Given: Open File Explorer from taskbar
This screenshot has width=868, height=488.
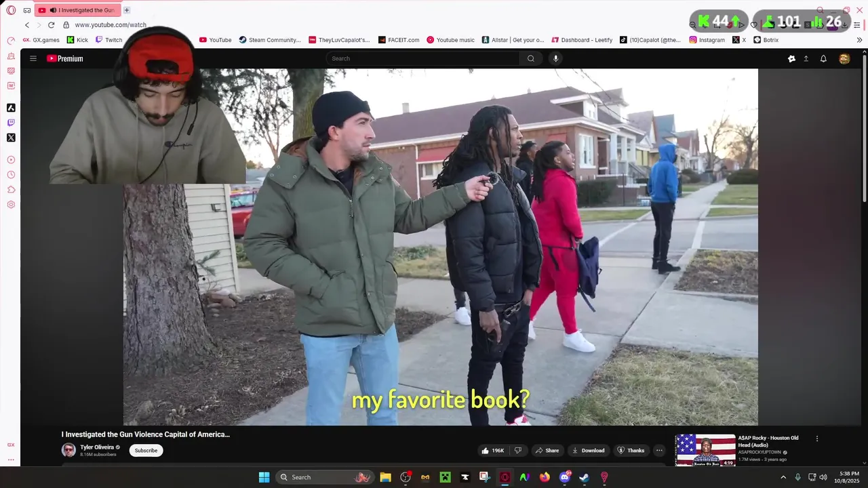Looking at the screenshot, I should click(385, 477).
